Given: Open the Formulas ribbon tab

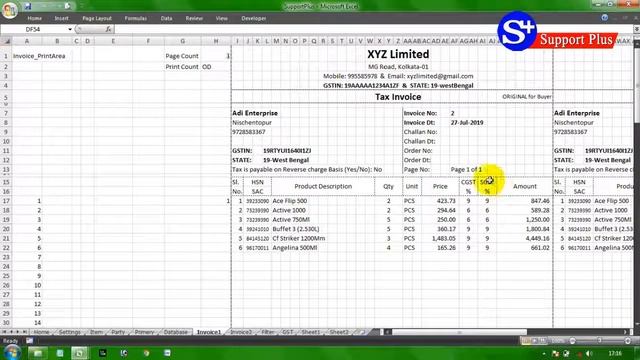Looking at the screenshot, I should click(x=136, y=18).
